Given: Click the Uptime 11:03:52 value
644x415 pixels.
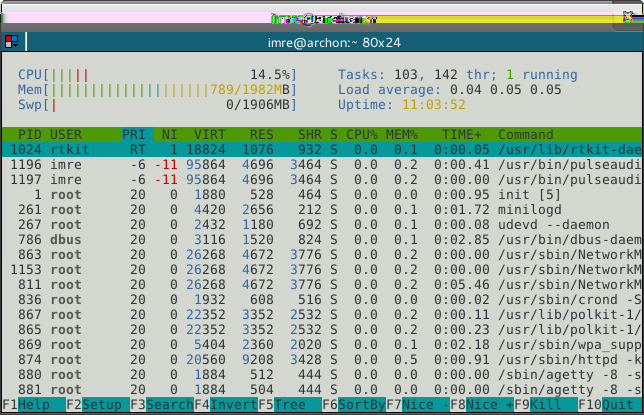Looking at the screenshot, I should pos(434,105).
